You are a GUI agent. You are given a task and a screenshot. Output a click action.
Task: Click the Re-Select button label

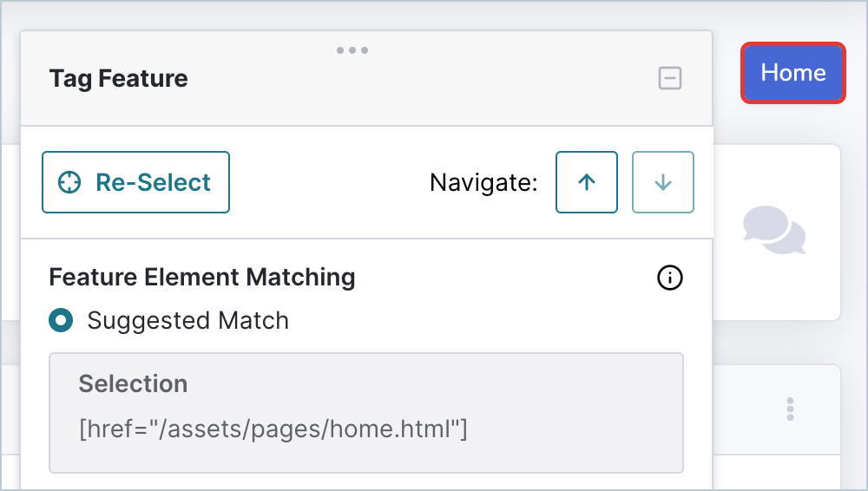pos(153,182)
